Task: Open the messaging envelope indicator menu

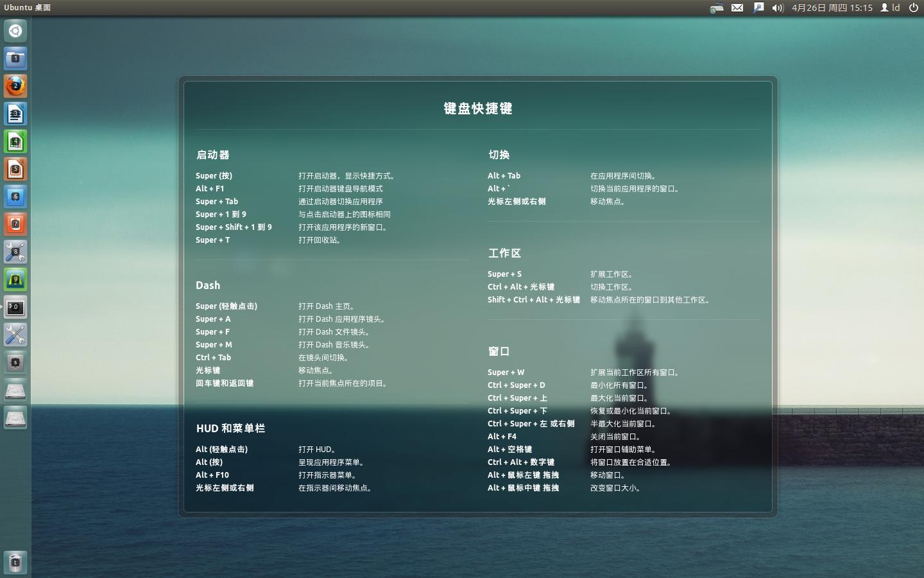Action: point(737,8)
